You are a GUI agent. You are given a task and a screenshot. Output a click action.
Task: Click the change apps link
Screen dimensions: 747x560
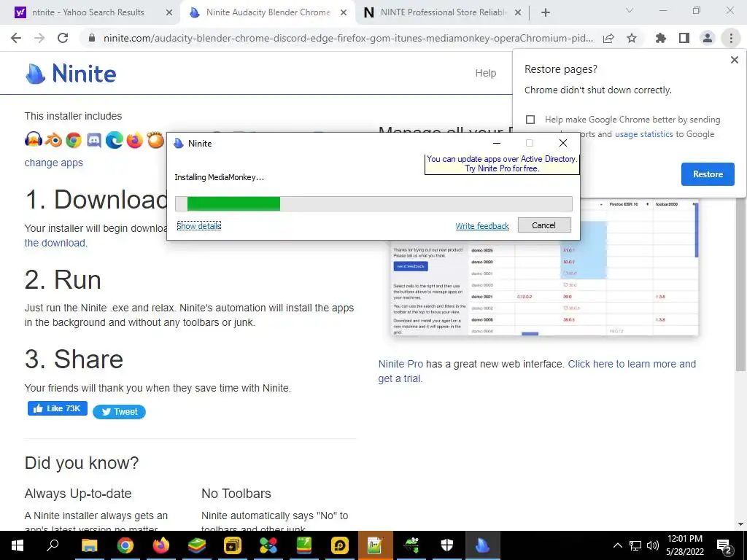point(53,163)
